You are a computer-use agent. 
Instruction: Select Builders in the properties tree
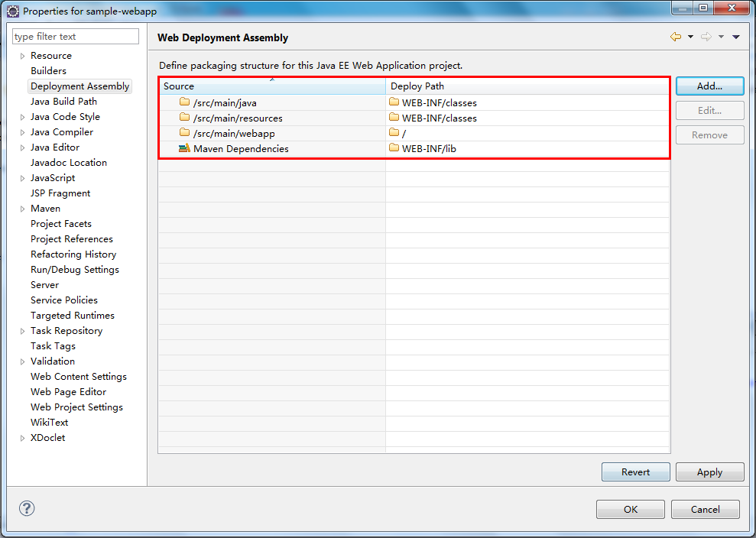(48, 71)
